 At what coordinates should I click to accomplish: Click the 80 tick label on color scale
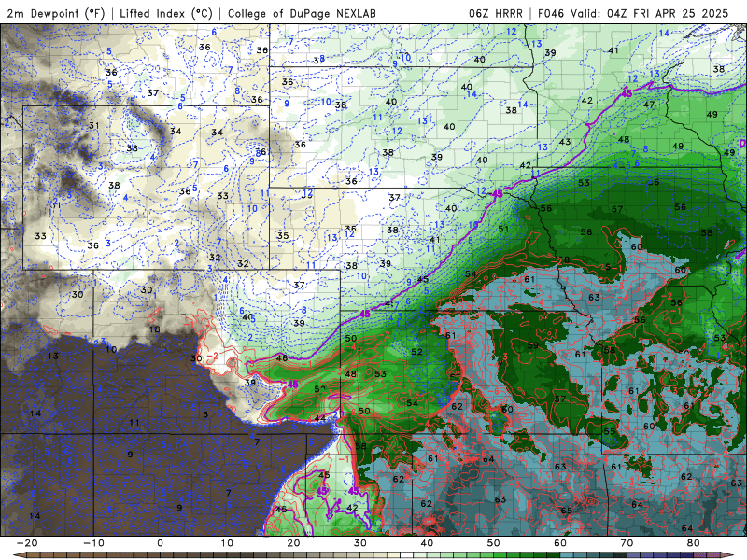[694, 543]
